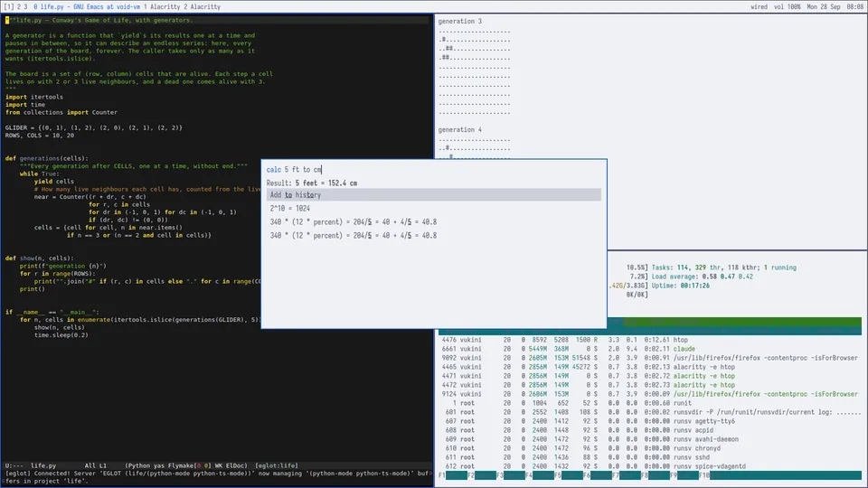Screen dimensions: 868x488
Task: Select the '2 Alacritty' window in the bar
Action: point(202,6)
